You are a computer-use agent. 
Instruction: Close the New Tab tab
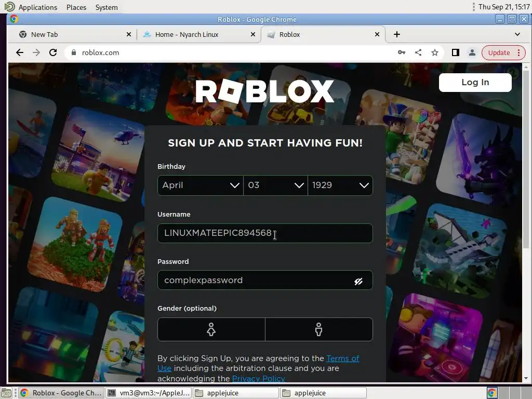point(129,34)
